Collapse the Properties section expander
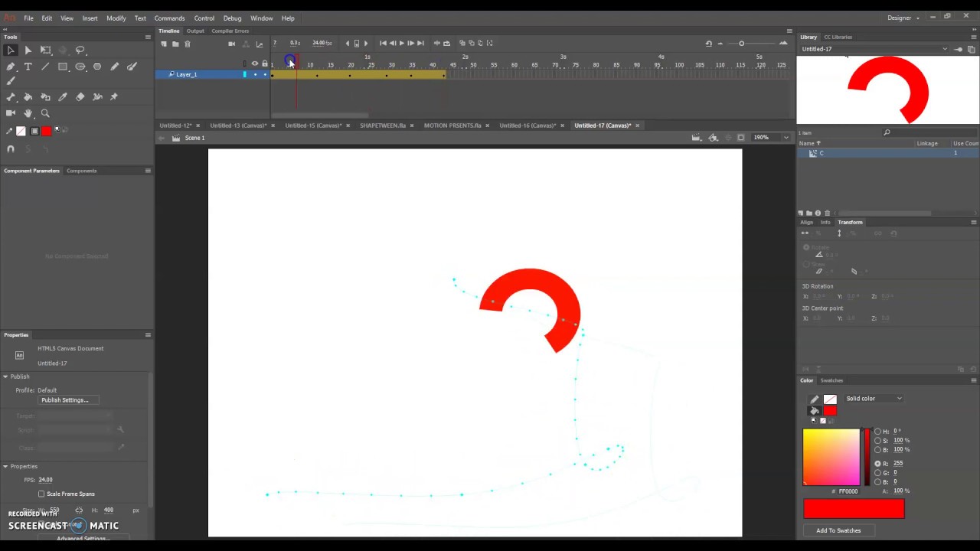Image resolution: width=980 pixels, height=551 pixels. click(5, 466)
